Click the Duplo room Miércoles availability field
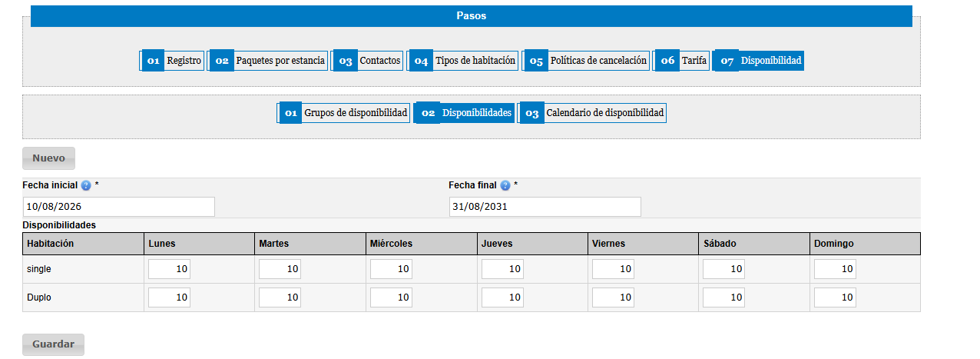 [x=391, y=298]
